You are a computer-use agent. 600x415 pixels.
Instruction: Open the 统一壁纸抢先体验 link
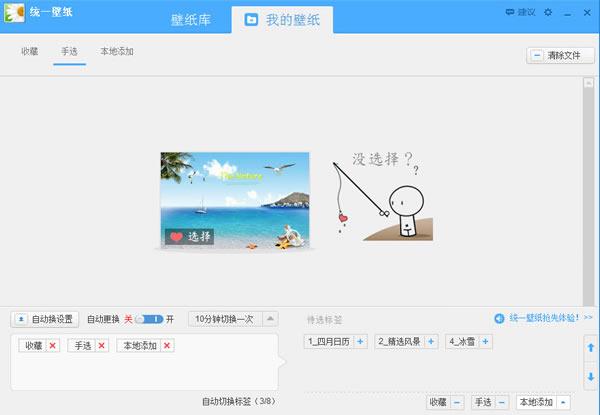(x=544, y=318)
